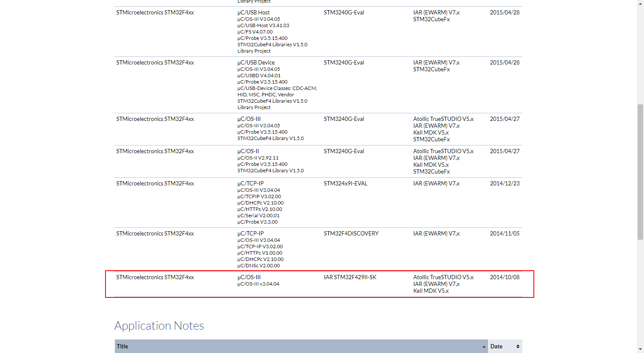The width and height of the screenshot is (644, 353).
Task: Click µC/OS-III title in IAR STM32F429II-SK row
Action: pyautogui.click(x=249, y=277)
